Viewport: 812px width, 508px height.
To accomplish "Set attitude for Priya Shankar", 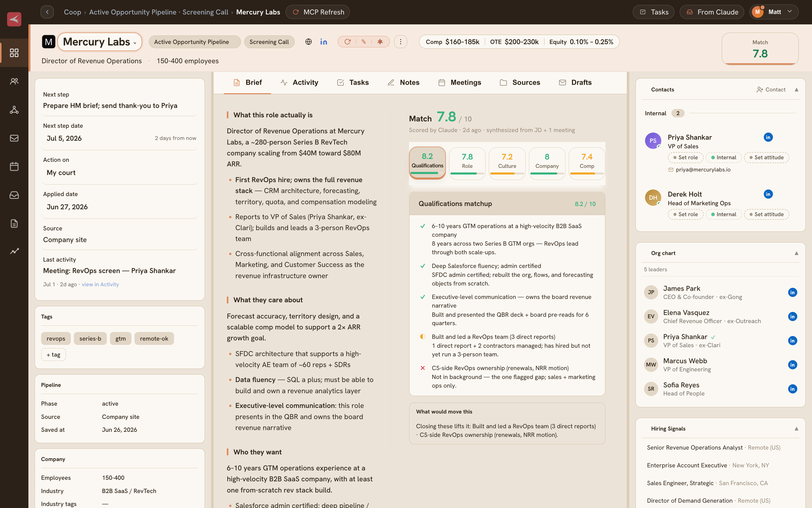I will click(766, 157).
